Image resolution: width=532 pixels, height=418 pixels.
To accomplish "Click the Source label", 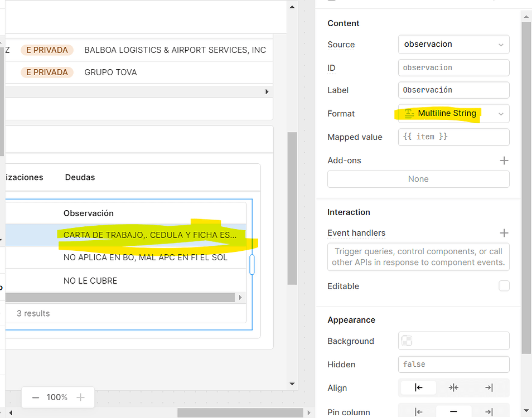I will (341, 45).
